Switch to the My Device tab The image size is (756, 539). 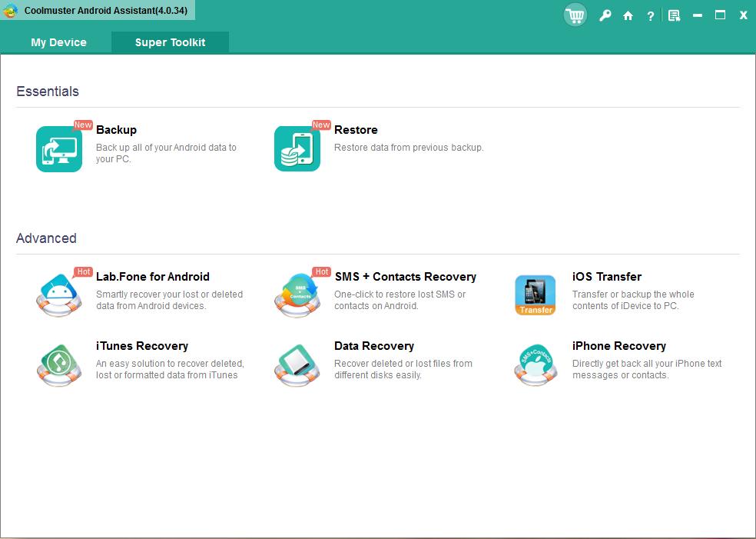coord(58,42)
